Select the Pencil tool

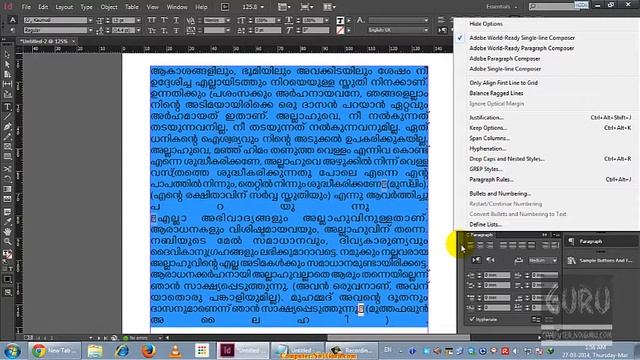[7, 137]
